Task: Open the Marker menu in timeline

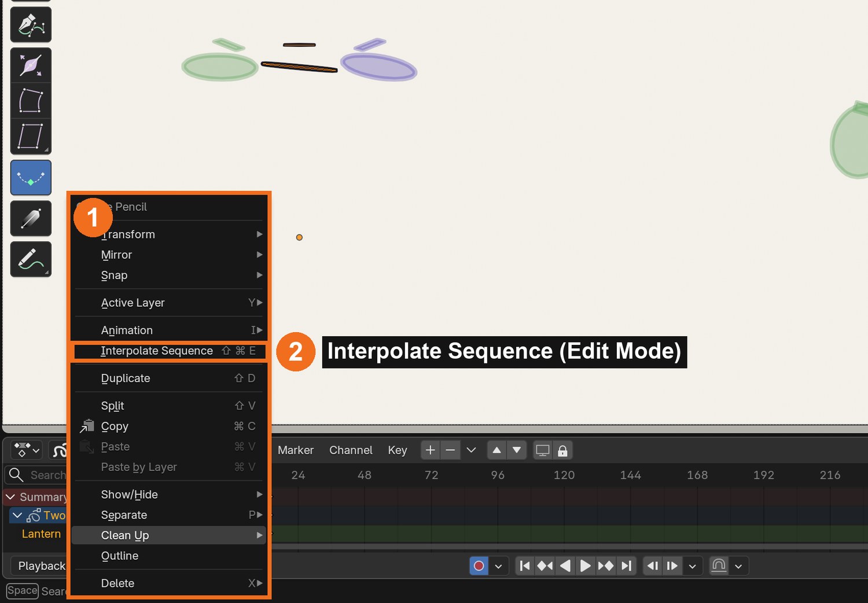Action: (x=295, y=450)
